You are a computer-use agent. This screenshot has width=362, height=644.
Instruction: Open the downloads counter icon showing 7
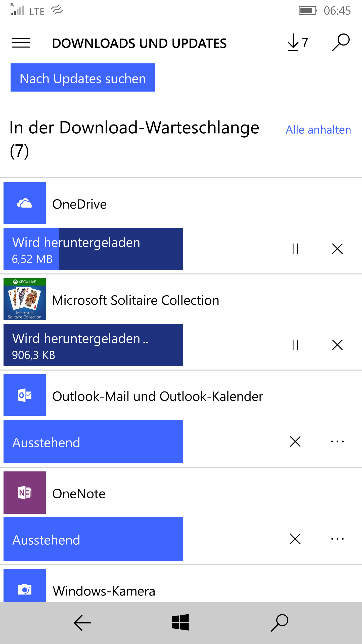click(x=298, y=43)
